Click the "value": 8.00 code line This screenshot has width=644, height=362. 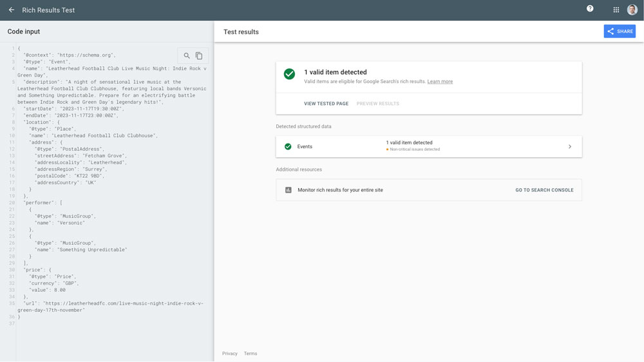click(47, 290)
